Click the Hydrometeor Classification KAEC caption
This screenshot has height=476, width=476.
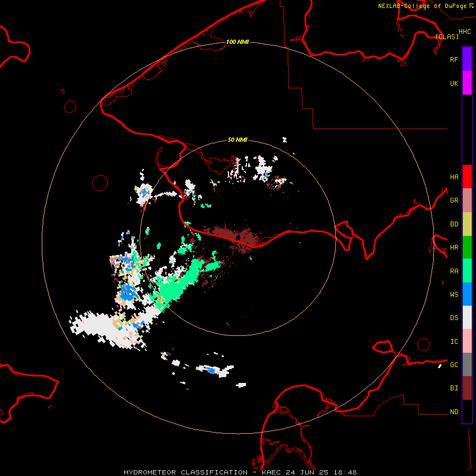(x=240, y=472)
